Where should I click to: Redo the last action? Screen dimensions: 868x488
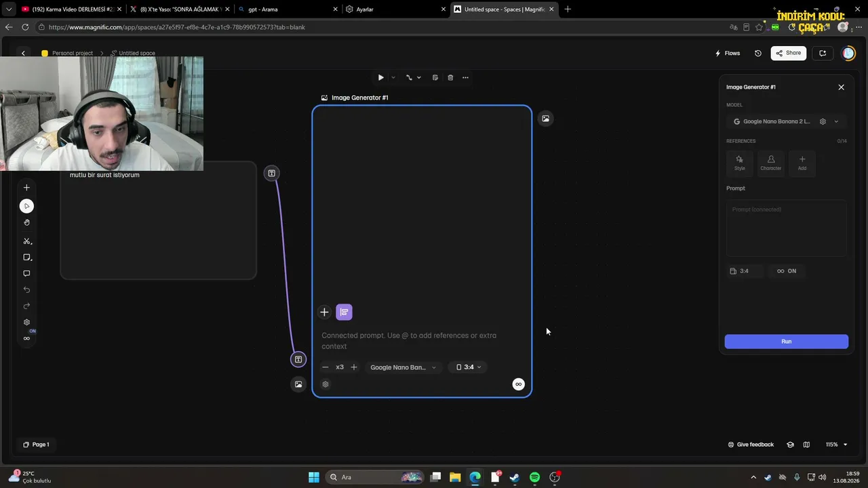pos(26,306)
